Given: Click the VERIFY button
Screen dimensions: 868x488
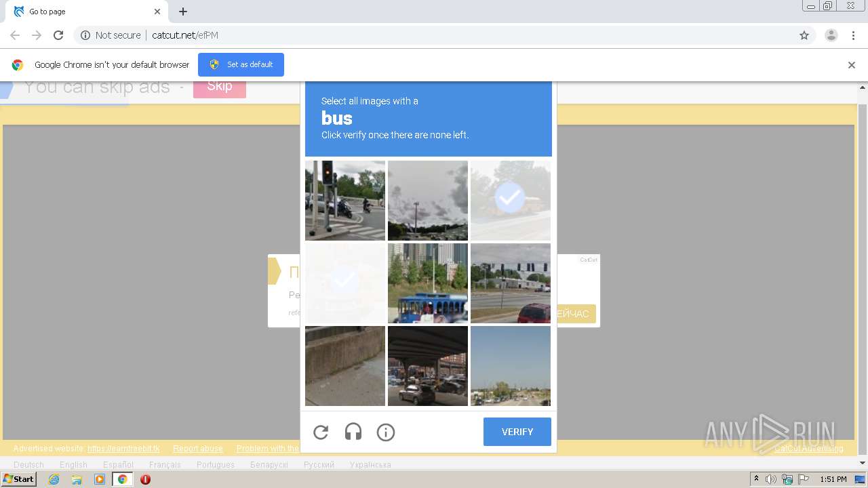Looking at the screenshot, I should [x=517, y=432].
